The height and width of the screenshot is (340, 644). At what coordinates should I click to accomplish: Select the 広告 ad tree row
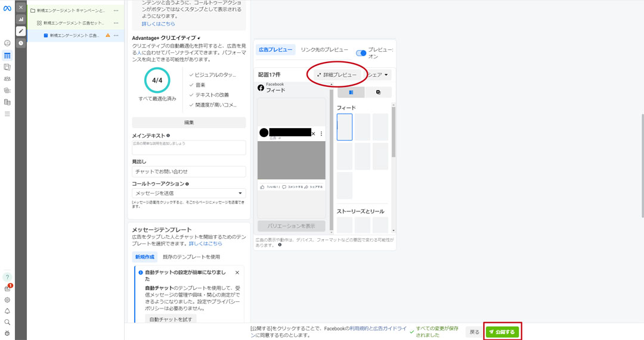(75, 35)
